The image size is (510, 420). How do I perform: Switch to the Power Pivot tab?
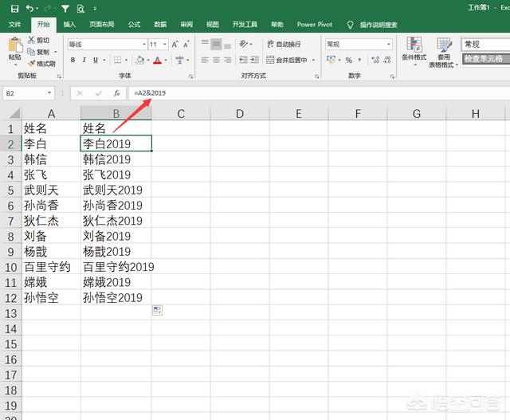315,25
